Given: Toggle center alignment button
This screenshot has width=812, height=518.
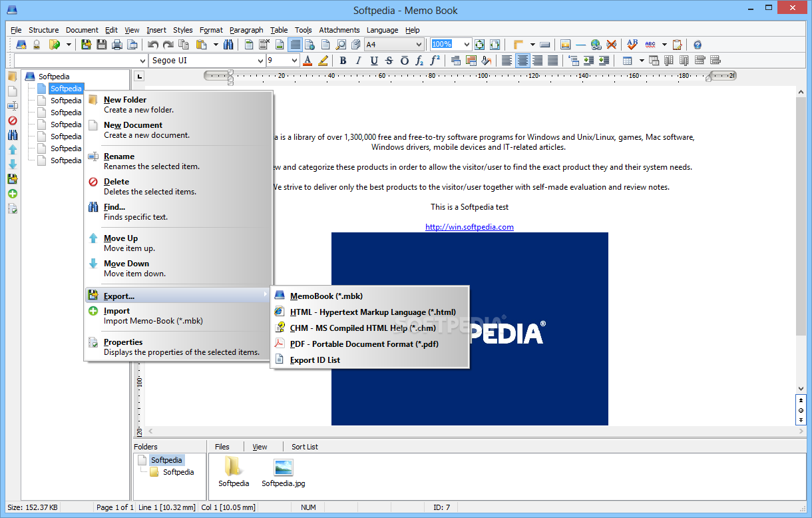Looking at the screenshot, I should (522, 61).
